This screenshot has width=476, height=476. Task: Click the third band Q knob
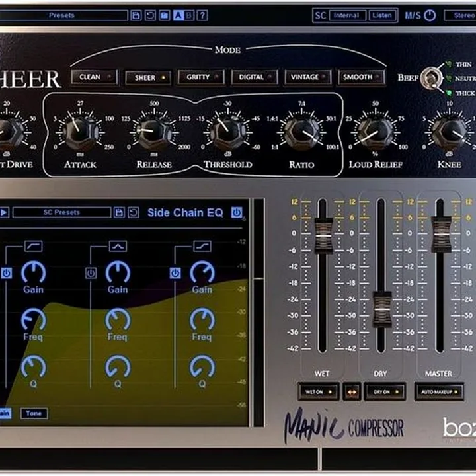click(202, 367)
